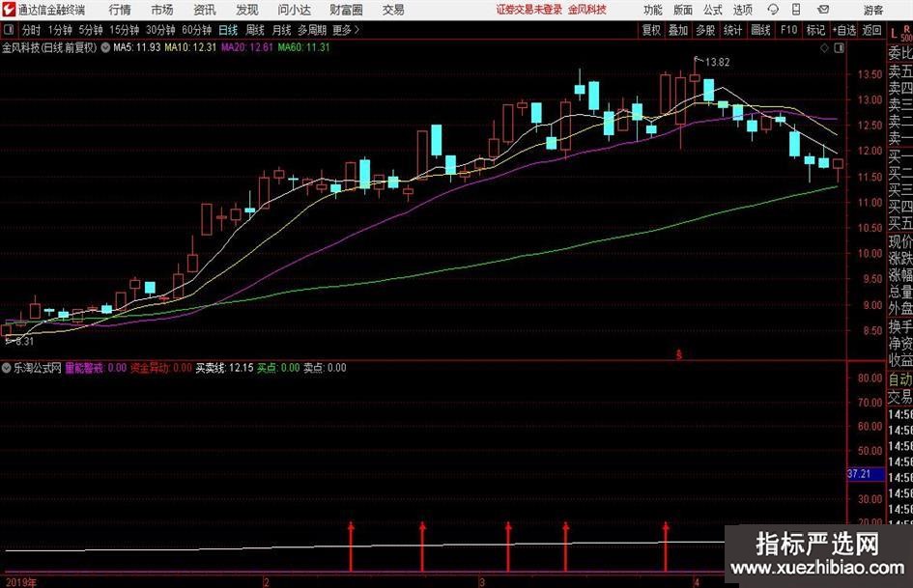The height and width of the screenshot is (588, 913).
Task: Click the 2019年 date axis label
Action: tap(21, 582)
